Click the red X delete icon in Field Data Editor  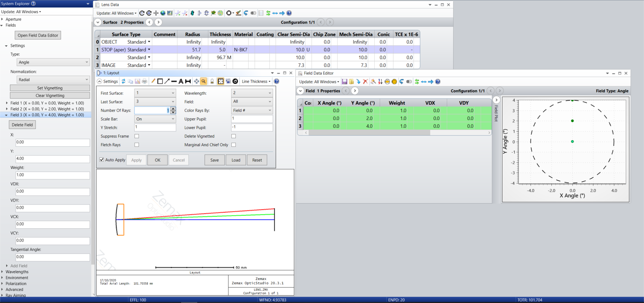(x=365, y=82)
